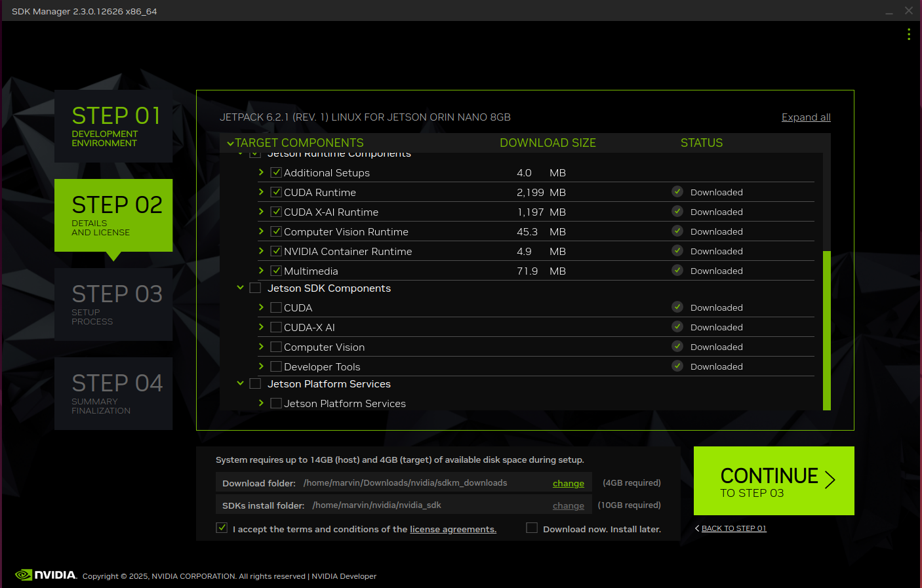Click the CUDA-X AI downloaded status icon
The image size is (922, 588).
pos(677,326)
